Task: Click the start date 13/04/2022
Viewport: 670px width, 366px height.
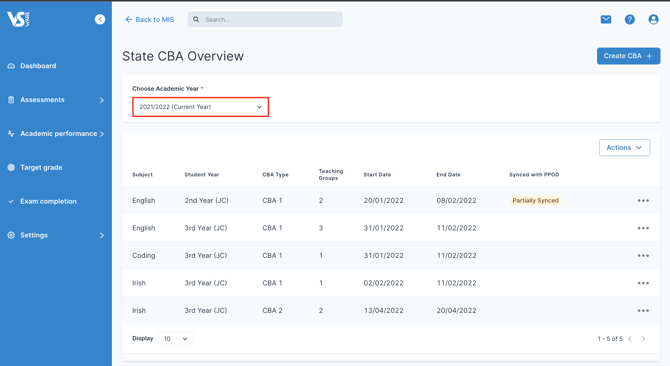Action: tap(383, 310)
